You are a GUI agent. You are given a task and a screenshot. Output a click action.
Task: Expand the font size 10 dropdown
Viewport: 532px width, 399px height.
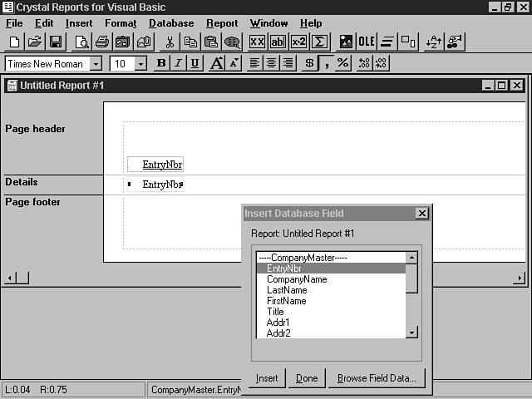(x=140, y=64)
